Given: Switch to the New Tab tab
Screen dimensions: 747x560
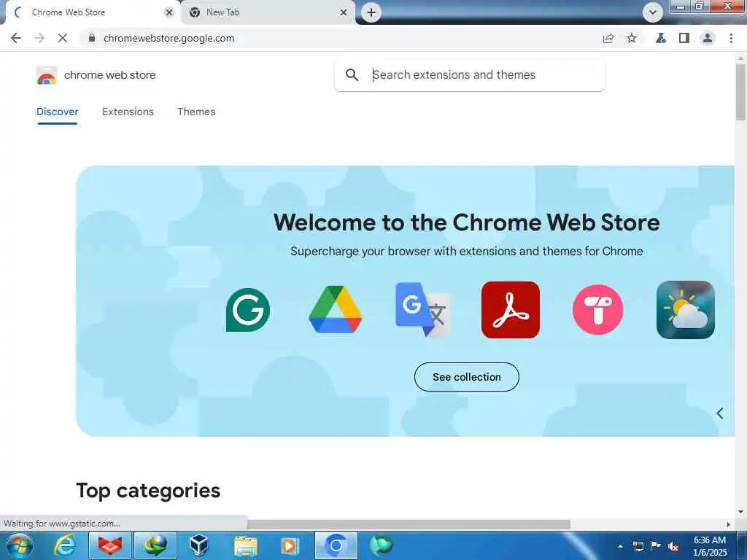Looking at the screenshot, I should (x=268, y=12).
